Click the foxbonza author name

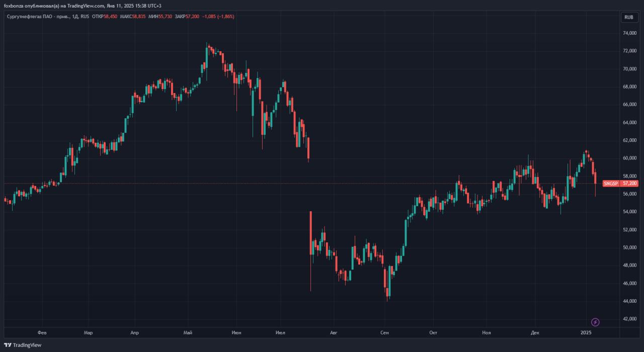click(x=14, y=6)
